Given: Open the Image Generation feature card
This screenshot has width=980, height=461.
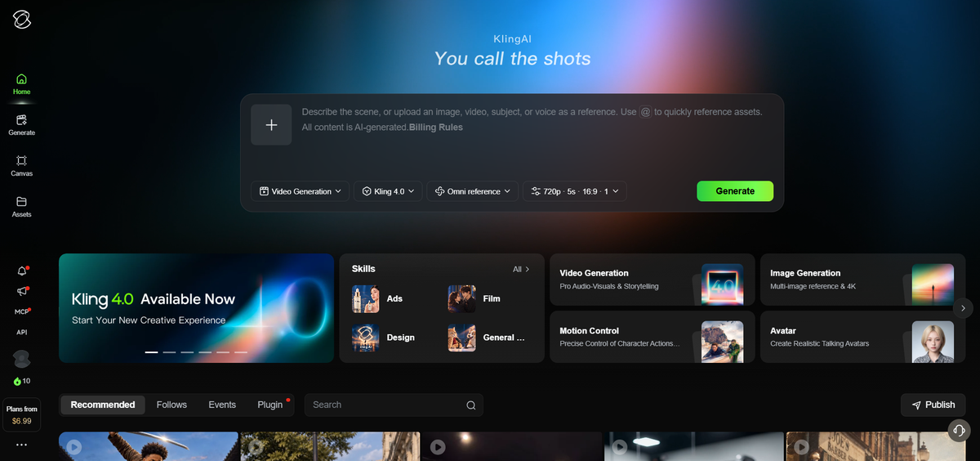Looking at the screenshot, I should click(x=862, y=280).
